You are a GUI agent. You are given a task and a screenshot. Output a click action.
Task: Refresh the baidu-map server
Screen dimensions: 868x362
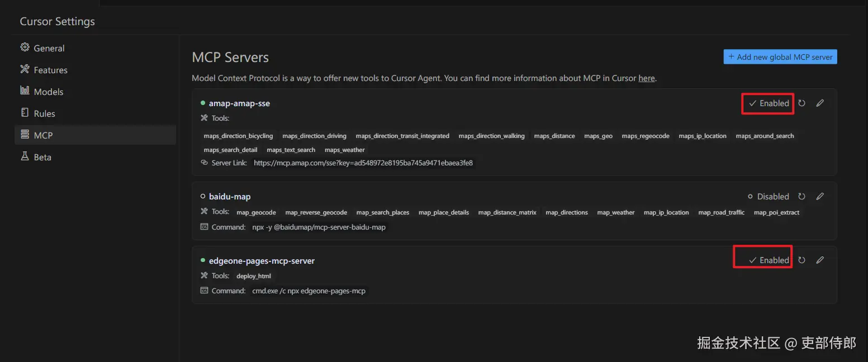click(x=801, y=197)
